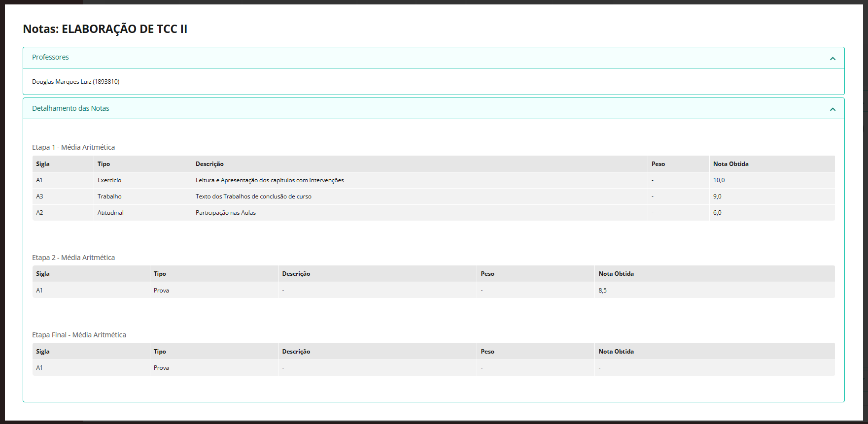Click Etapa 1 - Média Aritmética heading
Image resolution: width=868 pixels, height=424 pixels.
pyautogui.click(x=73, y=147)
